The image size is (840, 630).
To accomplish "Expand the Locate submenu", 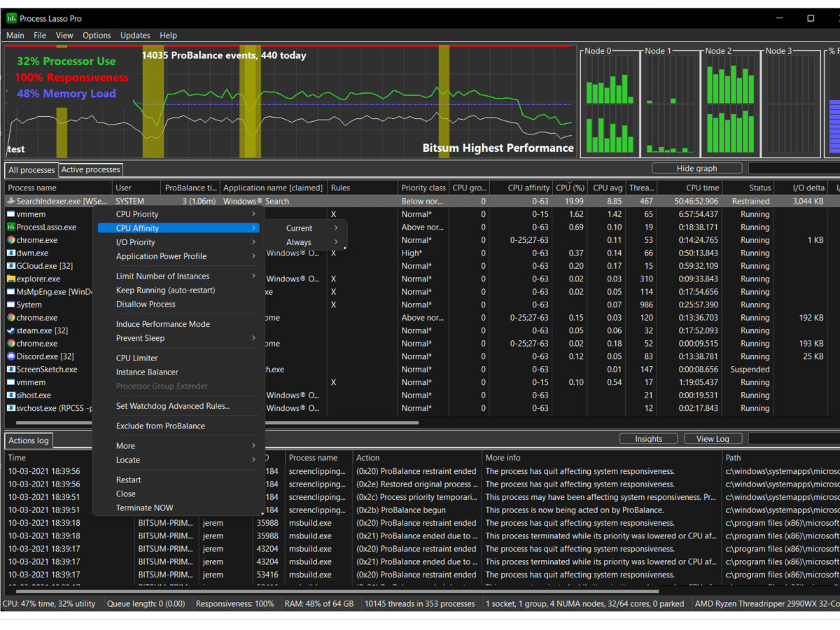I will pyautogui.click(x=178, y=460).
